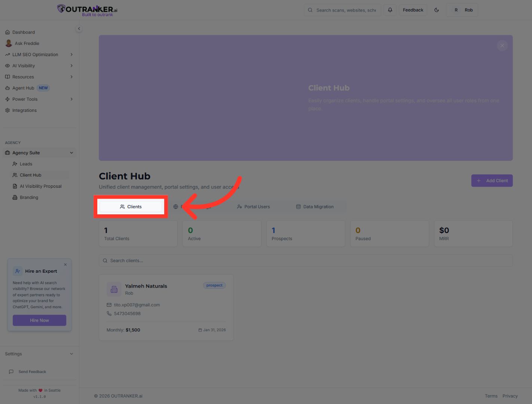Click the Client Hub page heading
This screenshot has height=404, width=532.
tap(125, 176)
